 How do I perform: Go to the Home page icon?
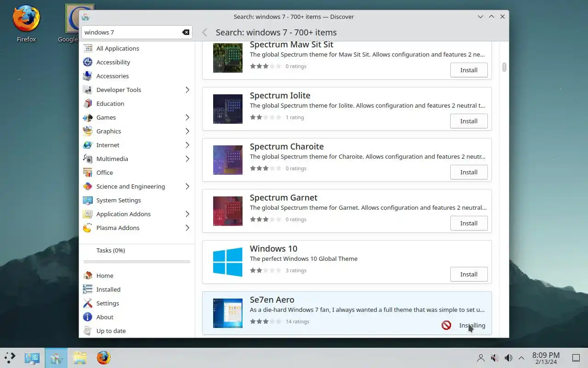(88, 276)
